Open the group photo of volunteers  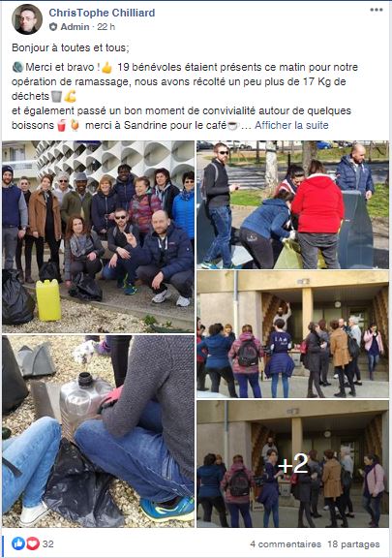98,236
